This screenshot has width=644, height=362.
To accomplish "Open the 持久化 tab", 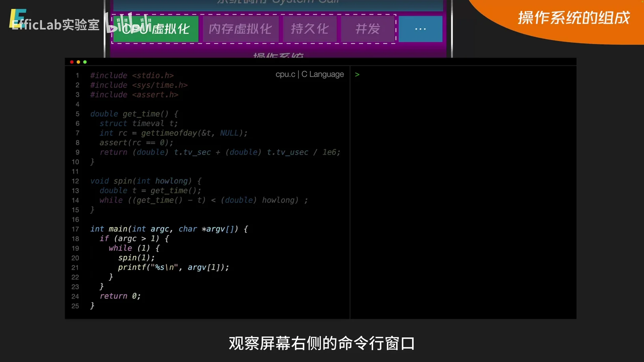I will 309,29.
